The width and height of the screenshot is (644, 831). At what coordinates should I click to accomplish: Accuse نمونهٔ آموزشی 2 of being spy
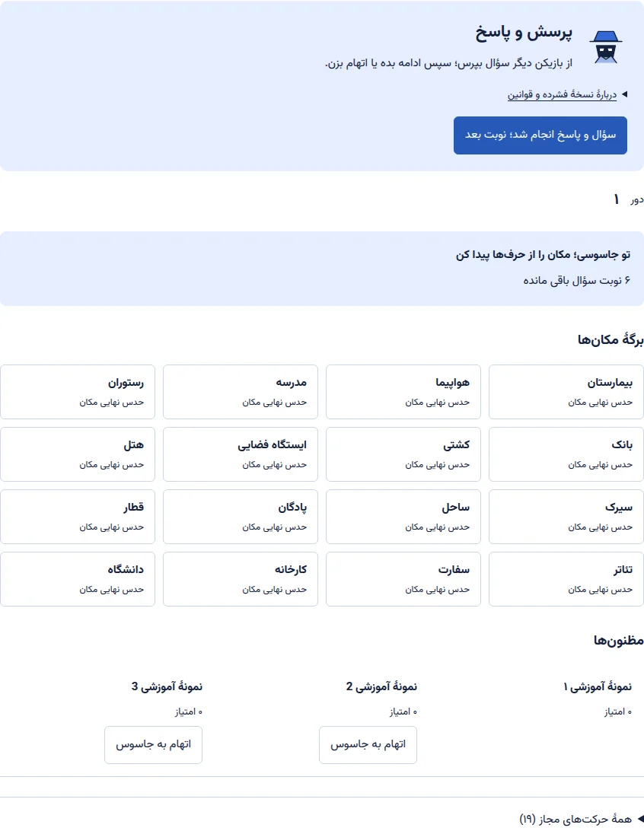coord(368,744)
